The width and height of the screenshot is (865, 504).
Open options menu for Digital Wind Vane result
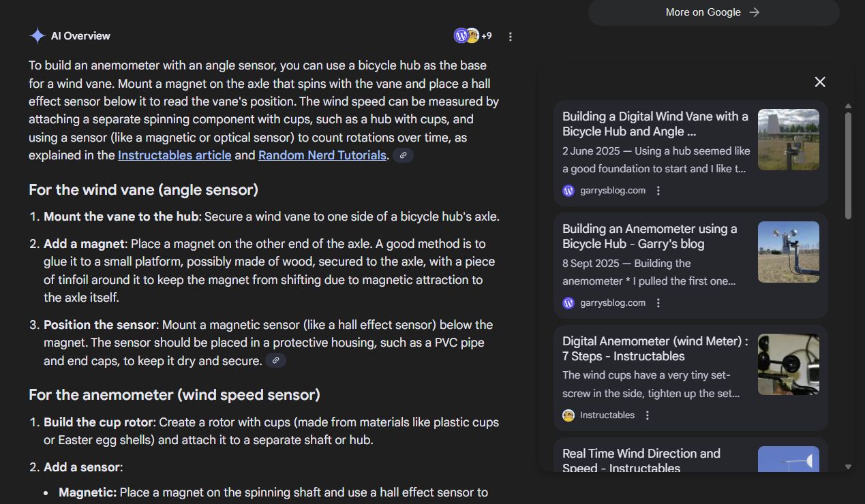658,191
